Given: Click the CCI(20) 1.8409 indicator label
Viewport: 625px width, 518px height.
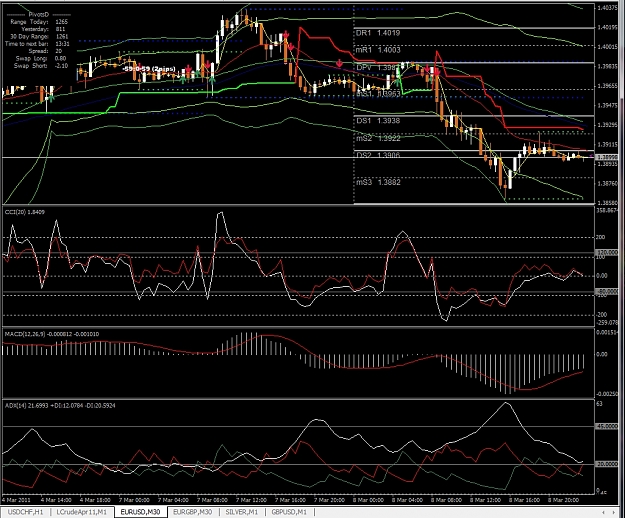Looking at the screenshot, I should [x=25, y=212].
